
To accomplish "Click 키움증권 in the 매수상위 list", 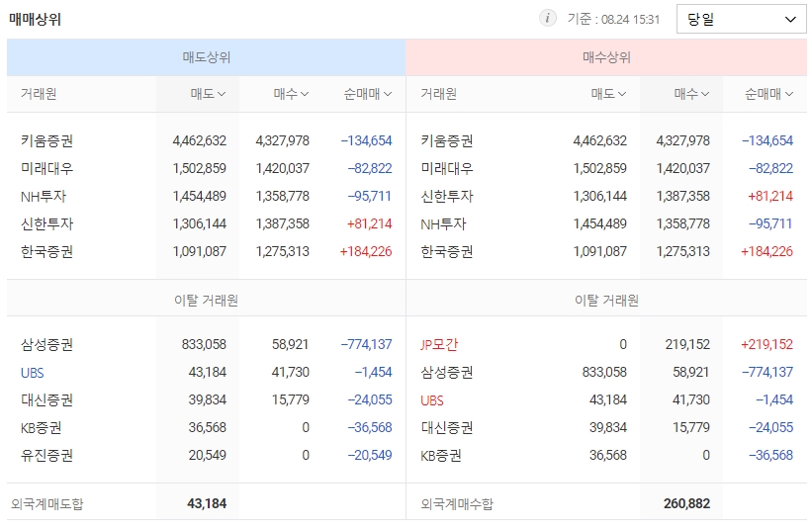I will point(447,140).
